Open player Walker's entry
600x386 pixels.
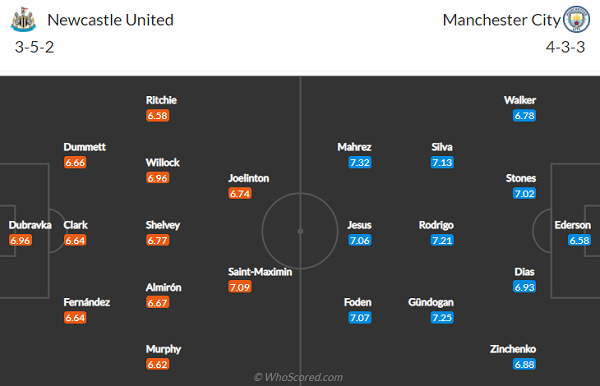pos(520,100)
